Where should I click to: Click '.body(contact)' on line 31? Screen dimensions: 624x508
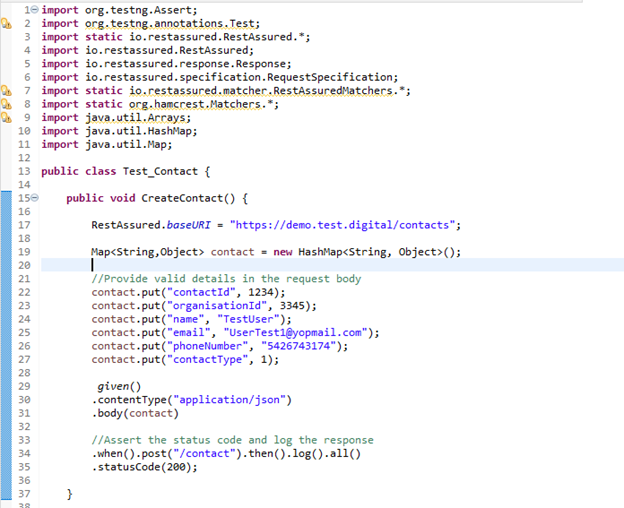pos(135,413)
